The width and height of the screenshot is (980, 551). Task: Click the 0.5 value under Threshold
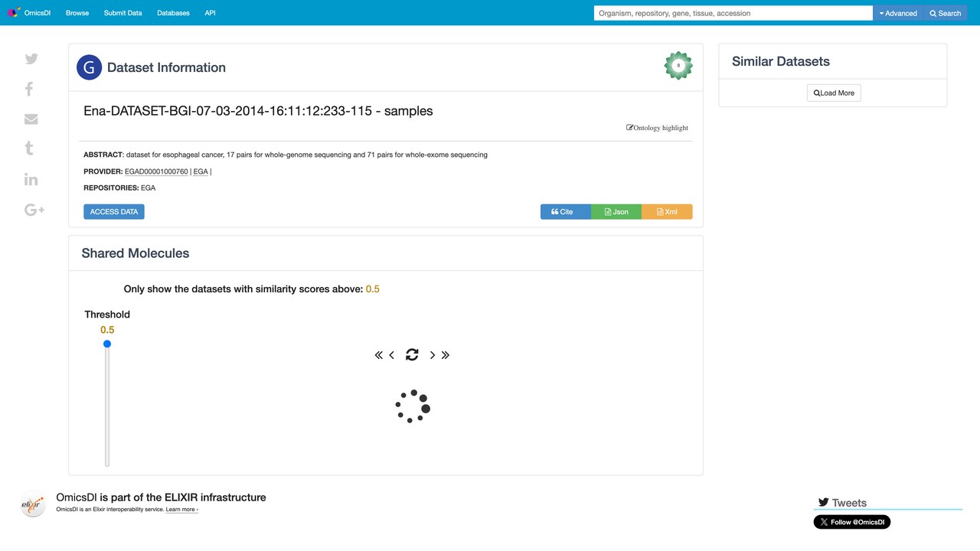point(107,330)
